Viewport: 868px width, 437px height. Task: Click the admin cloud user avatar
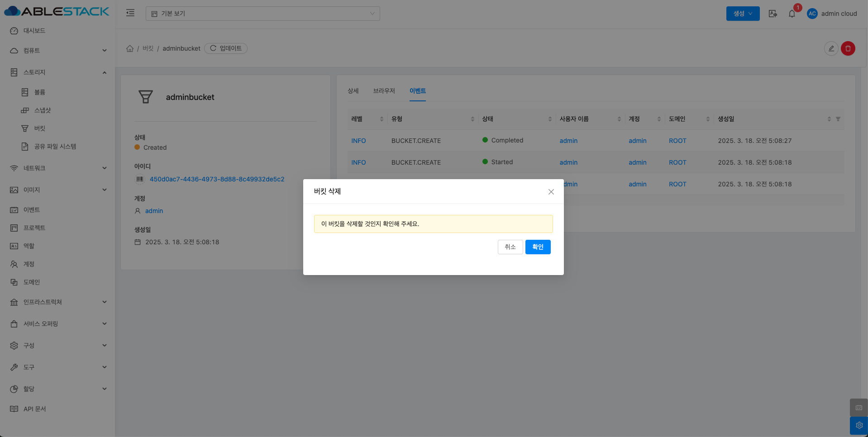[x=812, y=14]
